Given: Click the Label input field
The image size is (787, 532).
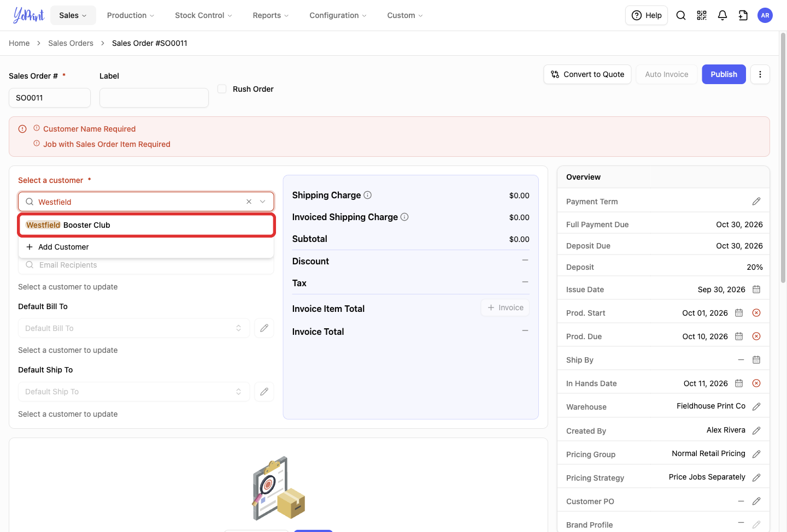Looking at the screenshot, I should tap(154, 98).
